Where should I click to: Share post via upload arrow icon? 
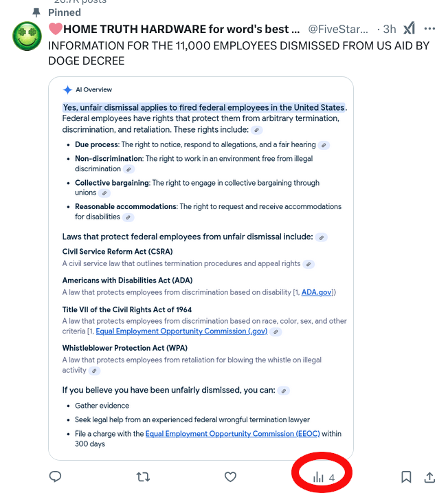429,476
